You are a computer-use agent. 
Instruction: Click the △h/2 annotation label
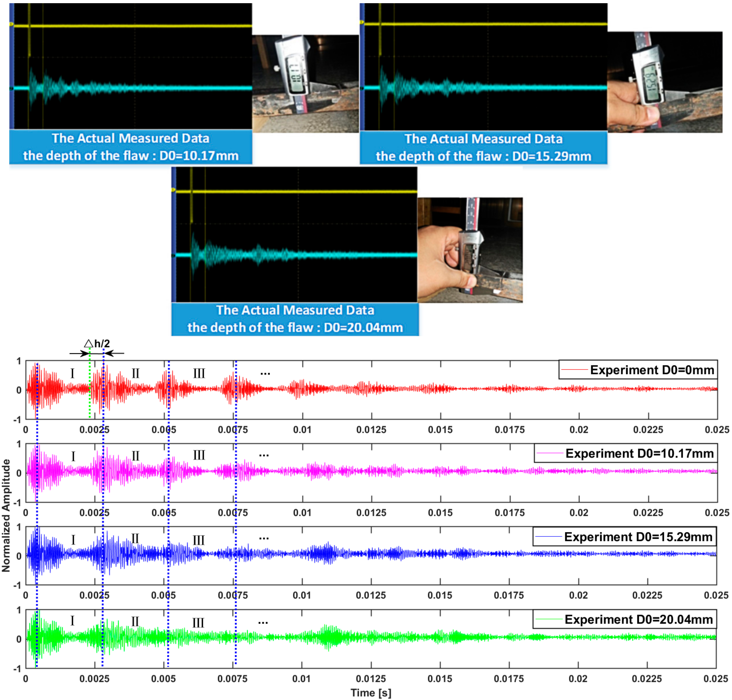97,343
